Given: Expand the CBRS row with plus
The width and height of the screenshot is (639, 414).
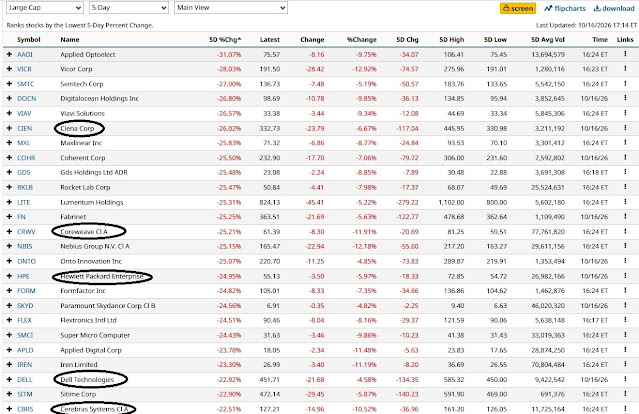Looking at the screenshot, I should point(9,409).
